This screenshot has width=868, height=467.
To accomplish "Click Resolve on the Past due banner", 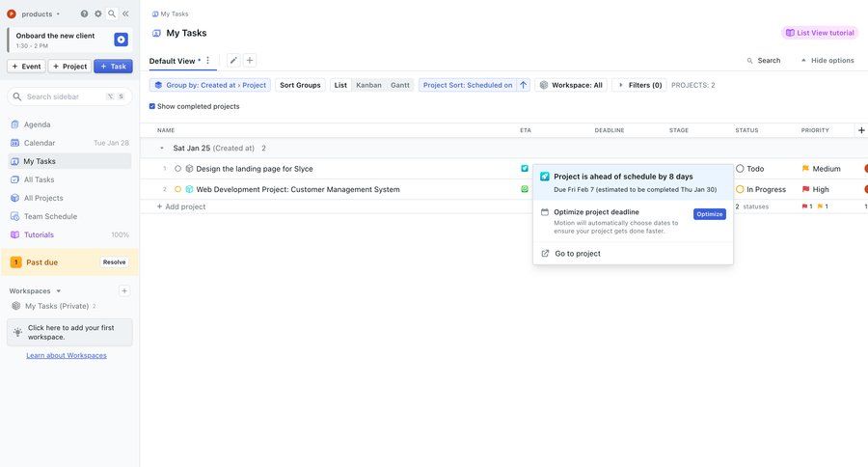I will click(x=114, y=262).
